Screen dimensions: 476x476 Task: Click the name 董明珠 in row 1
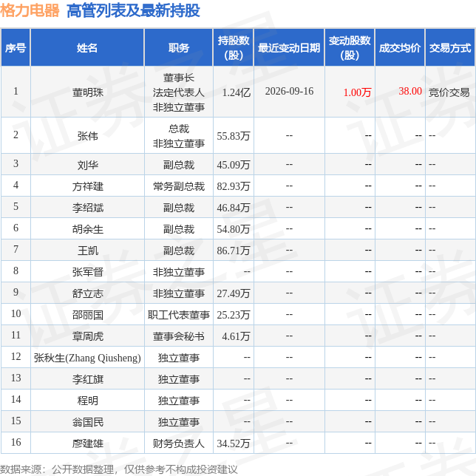click(88, 92)
